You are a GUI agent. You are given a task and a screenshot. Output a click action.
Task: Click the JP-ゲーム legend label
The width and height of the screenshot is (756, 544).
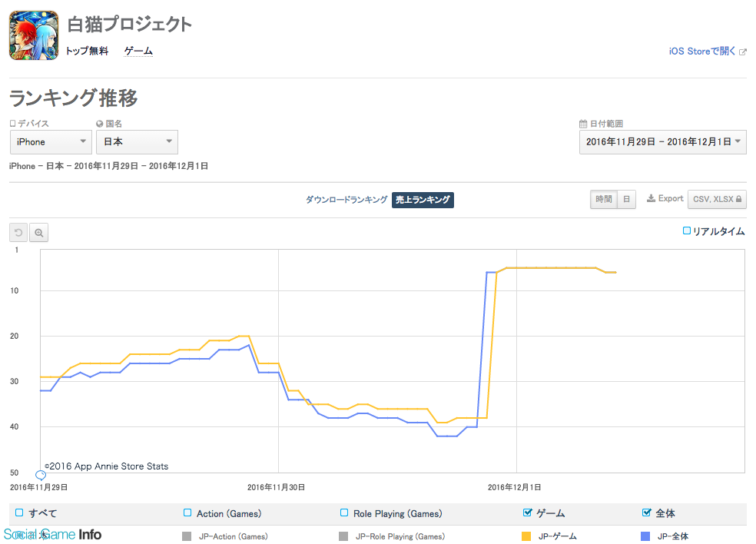(x=557, y=536)
